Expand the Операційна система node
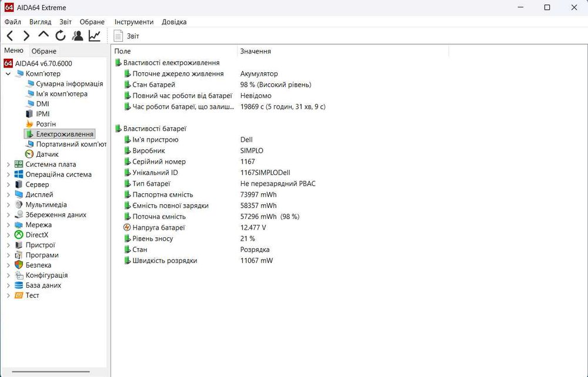The width and height of the screenshot is (588, 377). click(8, 174)
